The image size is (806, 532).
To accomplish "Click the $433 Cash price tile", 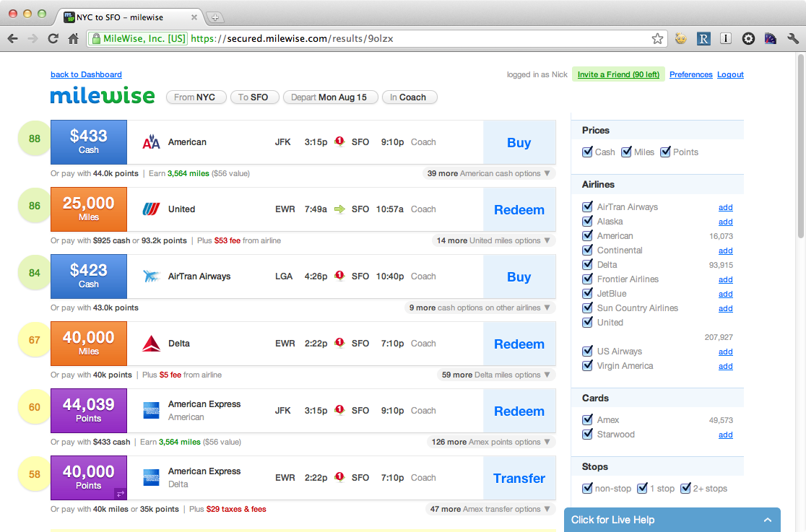I will point(88,142).
